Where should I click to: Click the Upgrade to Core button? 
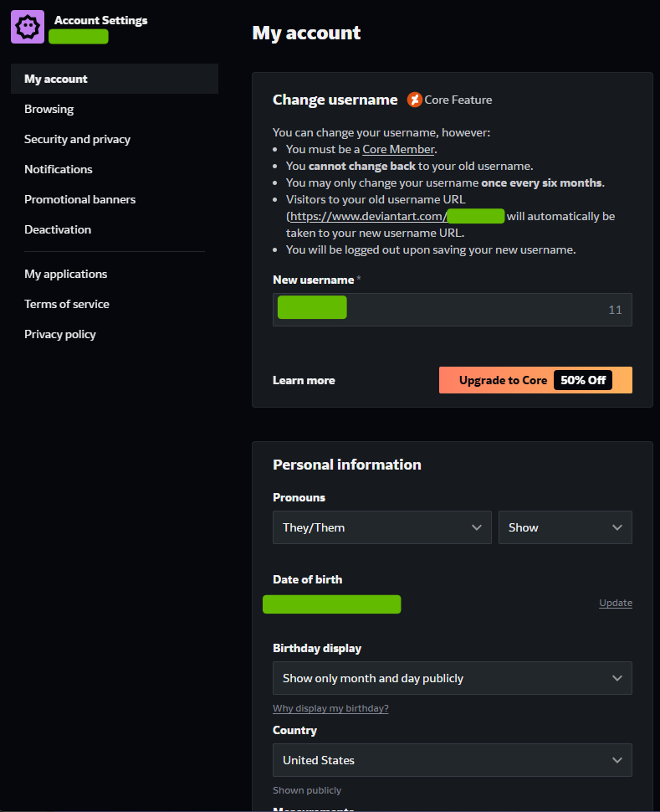coord(535,380)
